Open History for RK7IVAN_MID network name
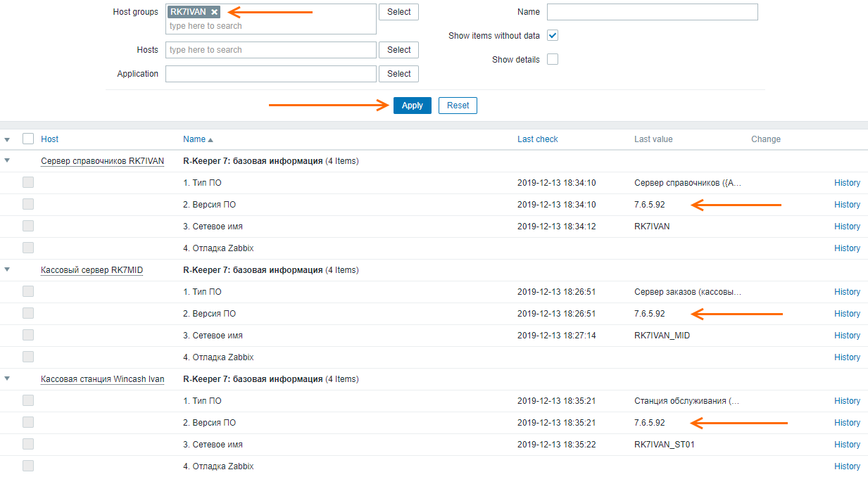The width and height of the screenshot is (868, 477). click(x=847, y=336)
